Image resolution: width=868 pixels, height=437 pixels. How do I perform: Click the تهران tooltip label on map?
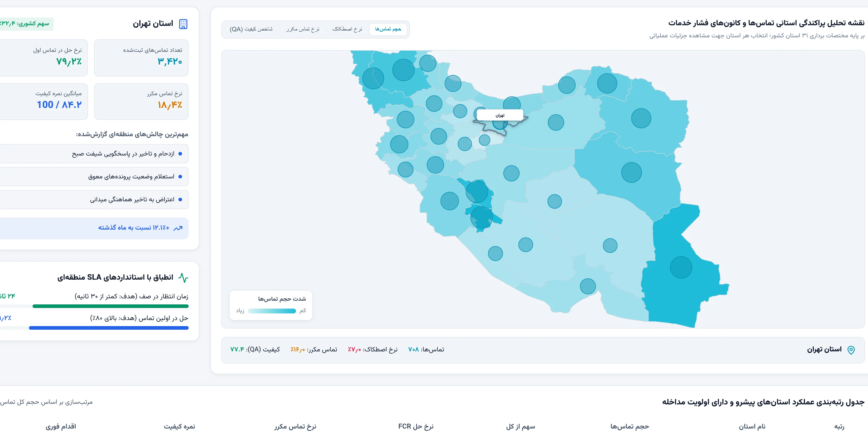pyautogui.click(x=500, y=115)
